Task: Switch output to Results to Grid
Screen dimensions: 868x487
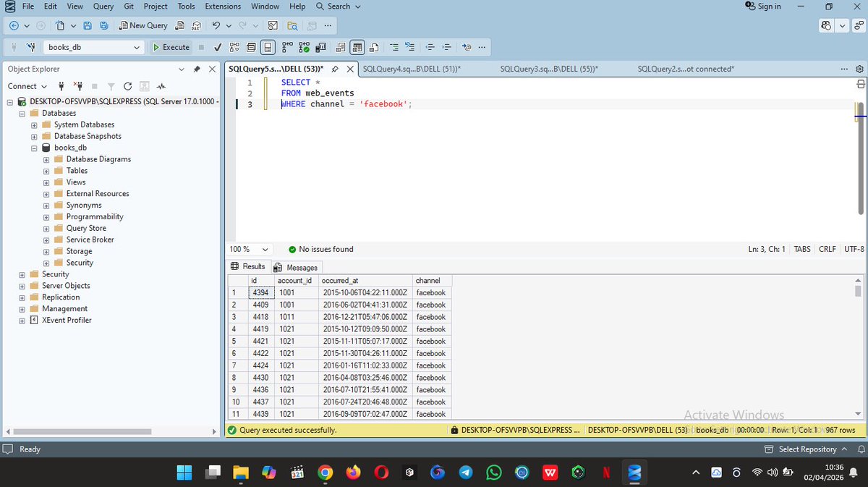Action: [357, 47]
